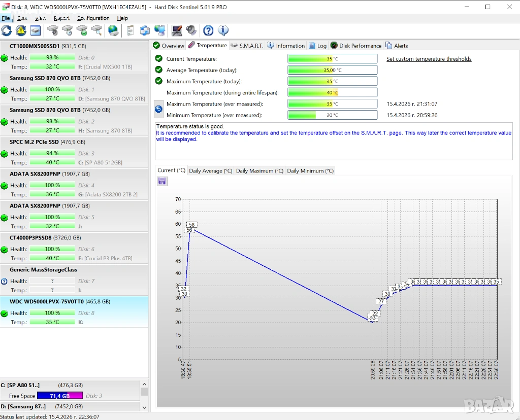
Task: Open the Help question mark toolbar icon
Action: point(208,30)
